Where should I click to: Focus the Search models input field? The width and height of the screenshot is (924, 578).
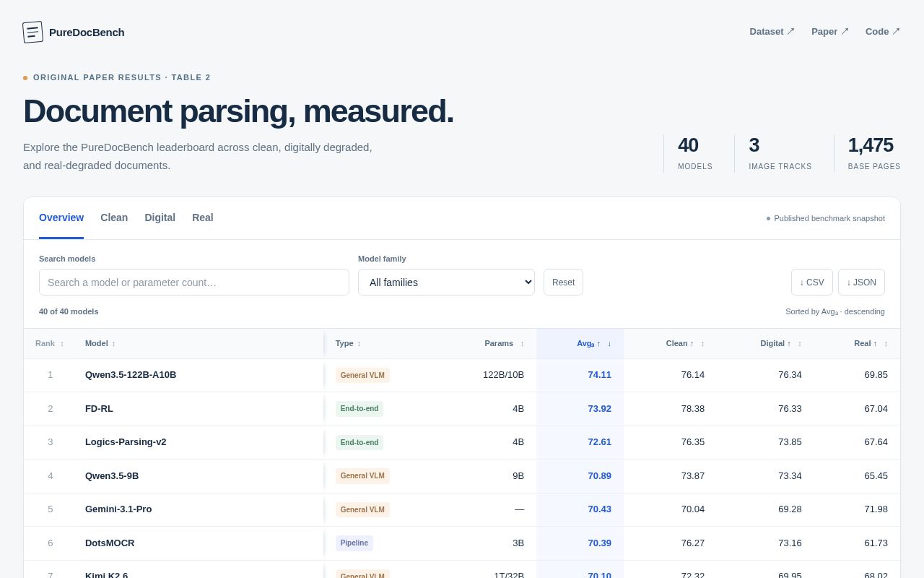(x=194, y=282)
